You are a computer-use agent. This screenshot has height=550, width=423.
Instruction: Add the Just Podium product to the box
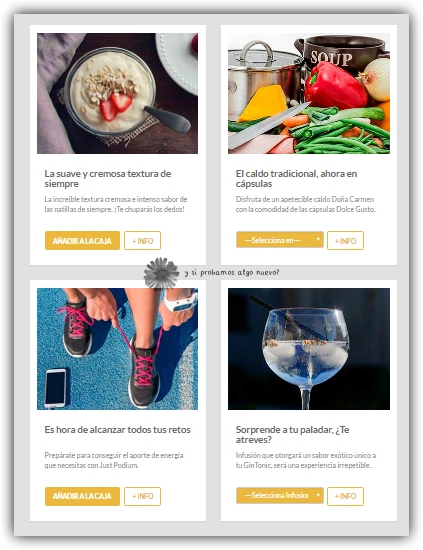click(x=82, y=496)
